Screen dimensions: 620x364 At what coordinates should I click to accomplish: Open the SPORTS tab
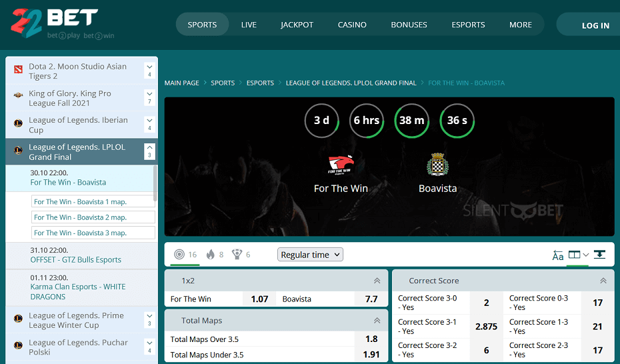[202, 25]
